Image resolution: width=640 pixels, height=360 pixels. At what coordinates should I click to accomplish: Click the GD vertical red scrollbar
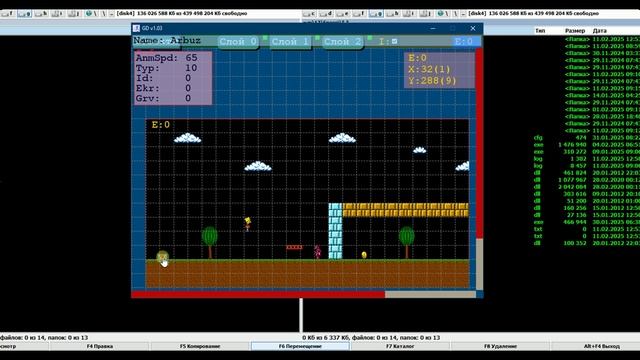[x=479, y=143]
